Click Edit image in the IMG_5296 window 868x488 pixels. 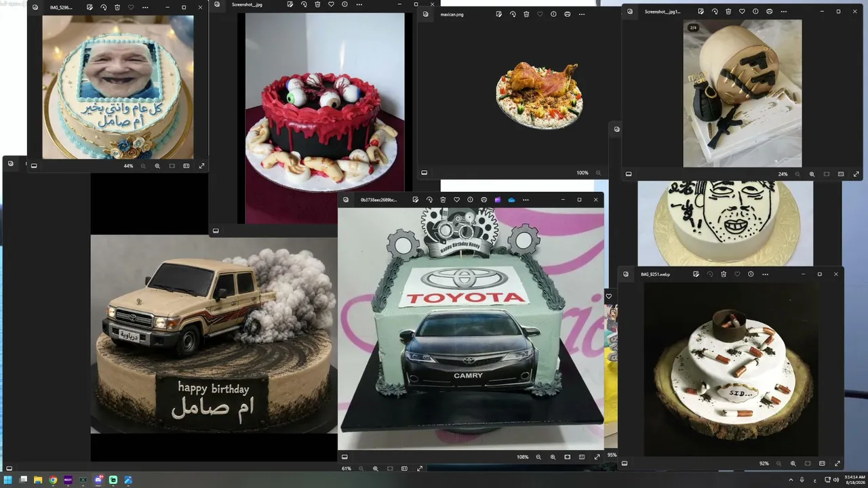pyautogui.click(x=90, y=7)
